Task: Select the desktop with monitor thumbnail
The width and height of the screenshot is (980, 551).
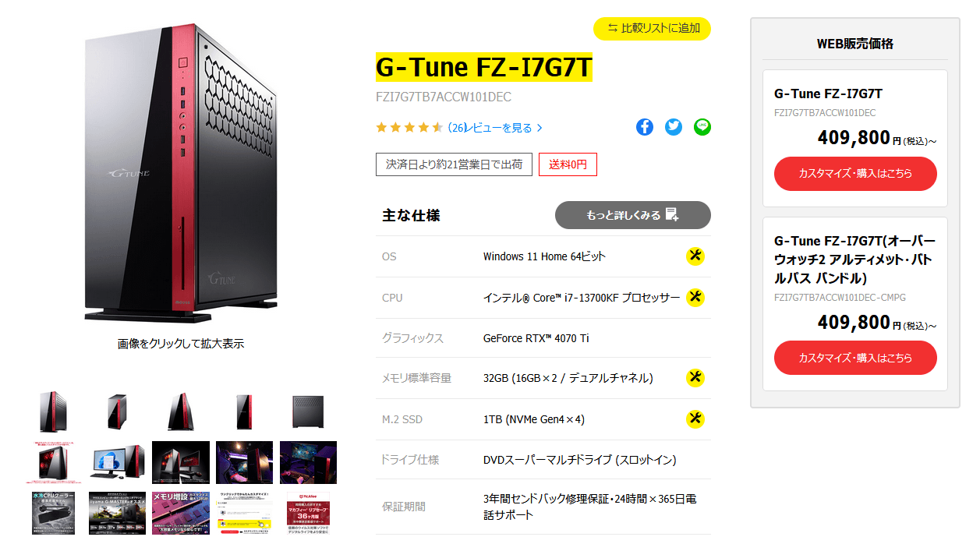Action: (x=117, y=463)
